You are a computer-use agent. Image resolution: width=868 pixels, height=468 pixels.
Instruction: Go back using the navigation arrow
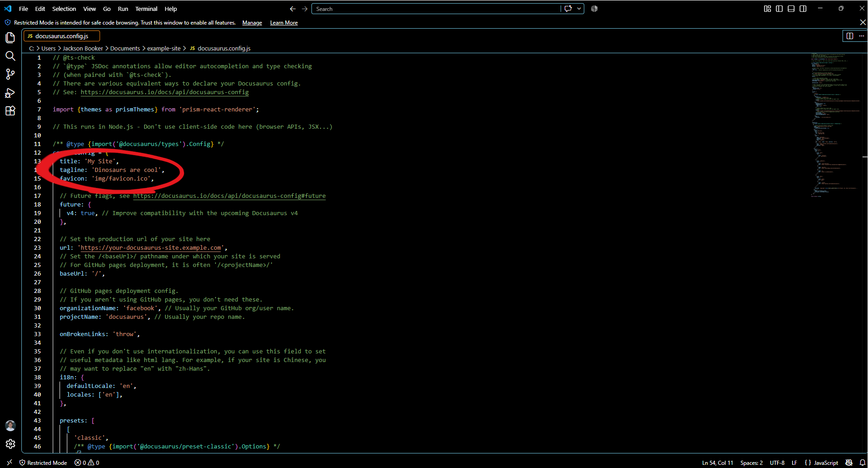(x=293, y=9)
